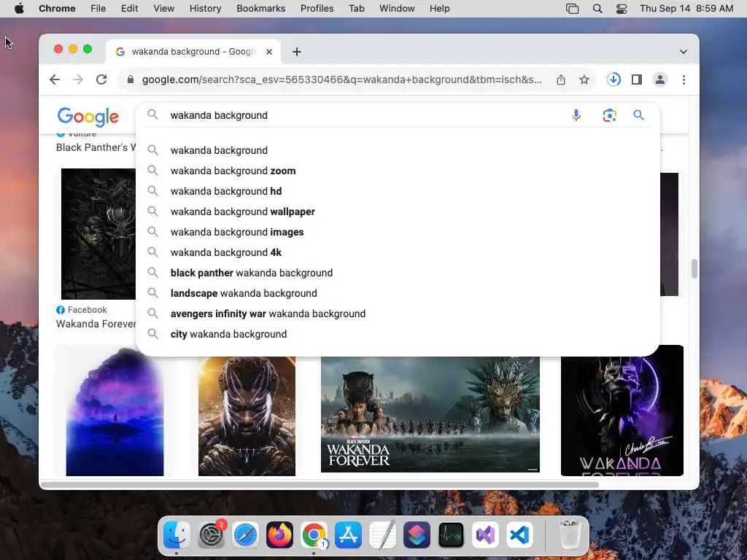
Task: Select suggestion "black panther wakanda background"
Action: (398, 273)
